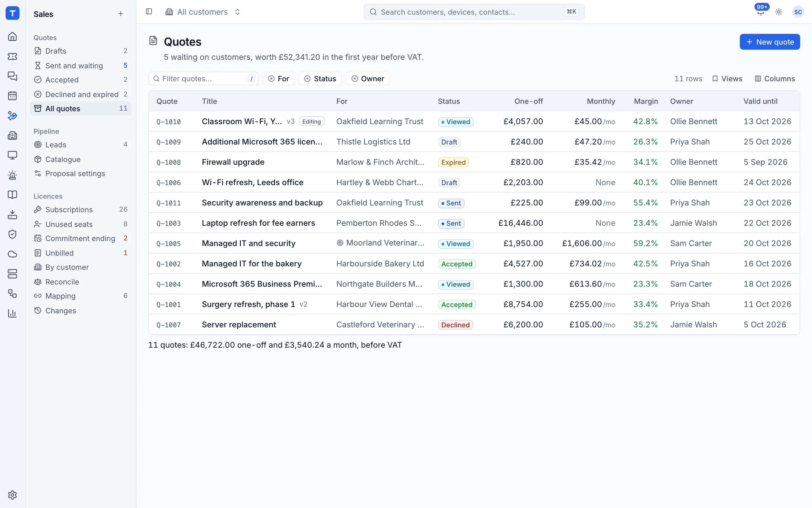Image resolution: width=812 pixels, height=508 pixels.
Task: Click Moorland Veterinary lead customer cell
Action: [x=381, y=243]
